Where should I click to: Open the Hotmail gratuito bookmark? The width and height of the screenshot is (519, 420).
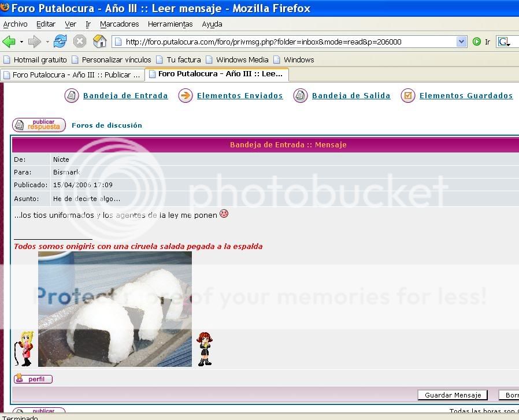(x=35, y=60)
